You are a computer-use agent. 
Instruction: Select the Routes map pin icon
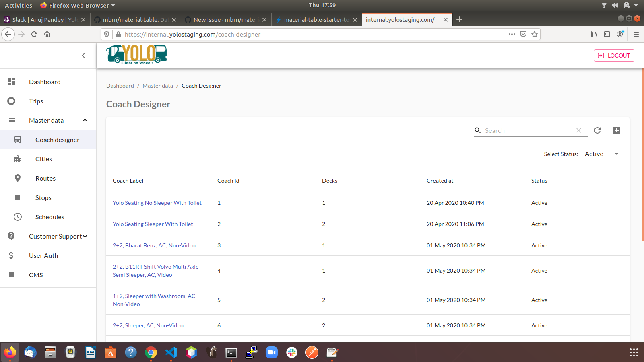[18, 178]
